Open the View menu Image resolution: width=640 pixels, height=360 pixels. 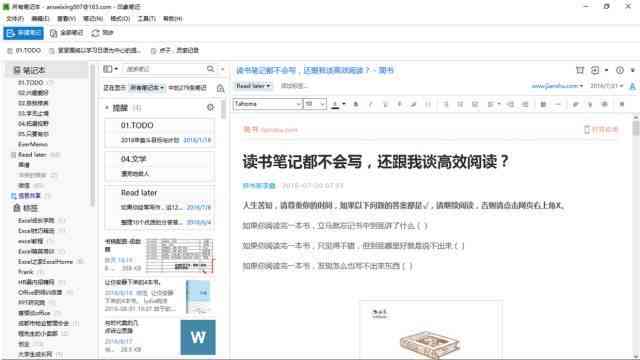click(x=66, y=19)
